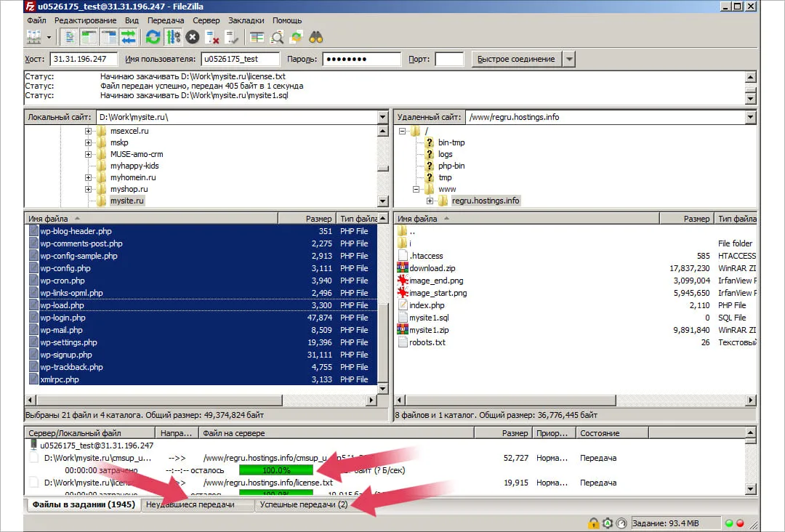Click the transfer type gear icon in status bar
Image resolution: width=785 pixels, height=532 pixels.
607,523
